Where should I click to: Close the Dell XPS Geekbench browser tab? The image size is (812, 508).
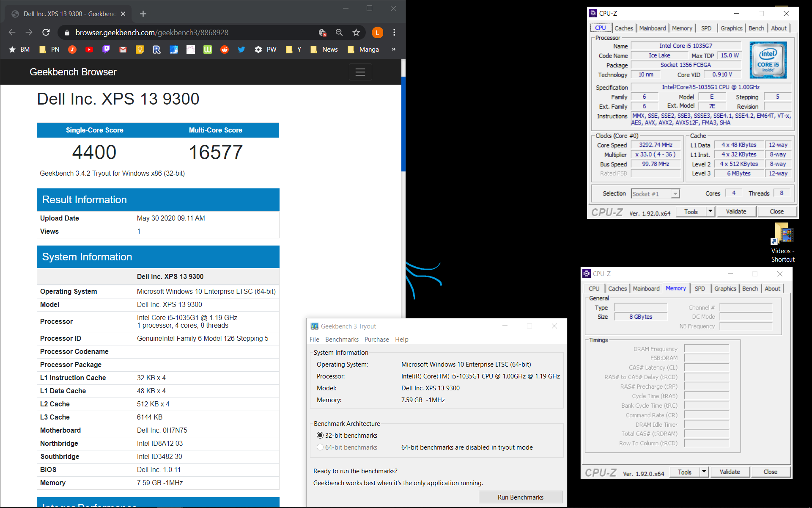point(123,14)
